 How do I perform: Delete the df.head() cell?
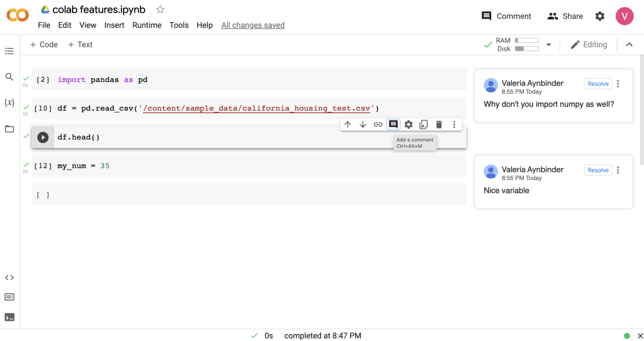tap(439, 124)
